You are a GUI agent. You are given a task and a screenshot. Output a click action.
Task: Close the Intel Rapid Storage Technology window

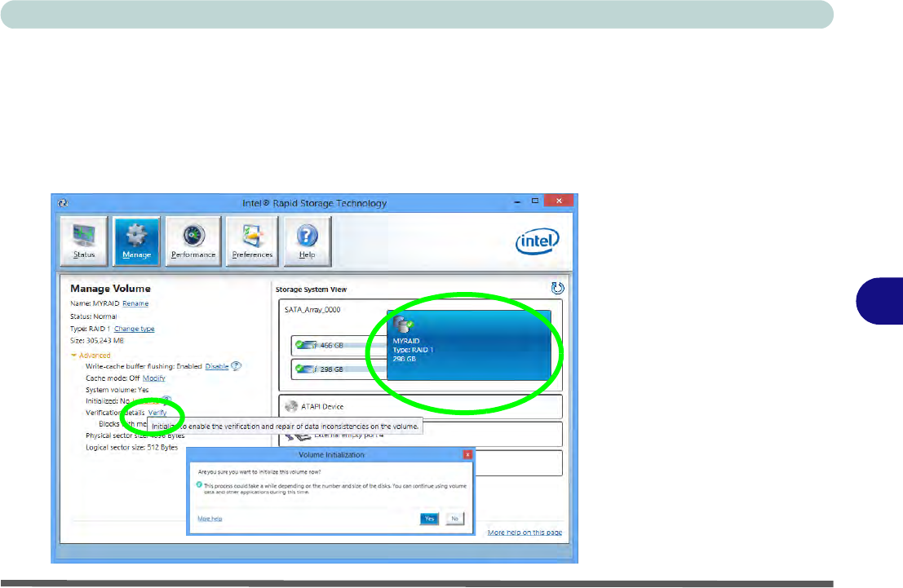tap(559, 201)
